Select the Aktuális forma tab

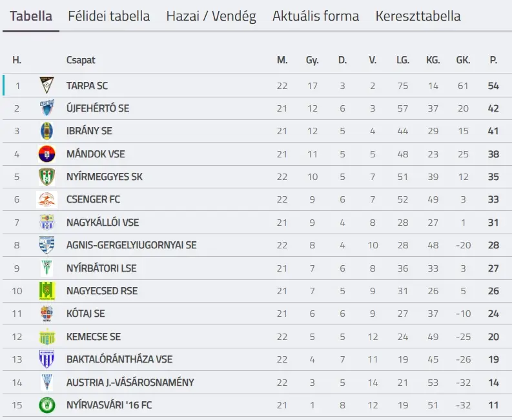coord(316,15)
